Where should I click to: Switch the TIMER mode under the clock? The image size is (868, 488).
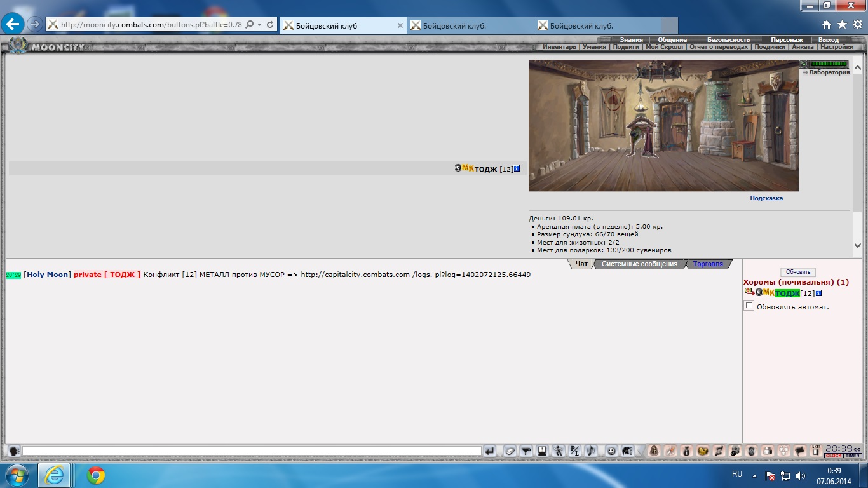[853, 456]
